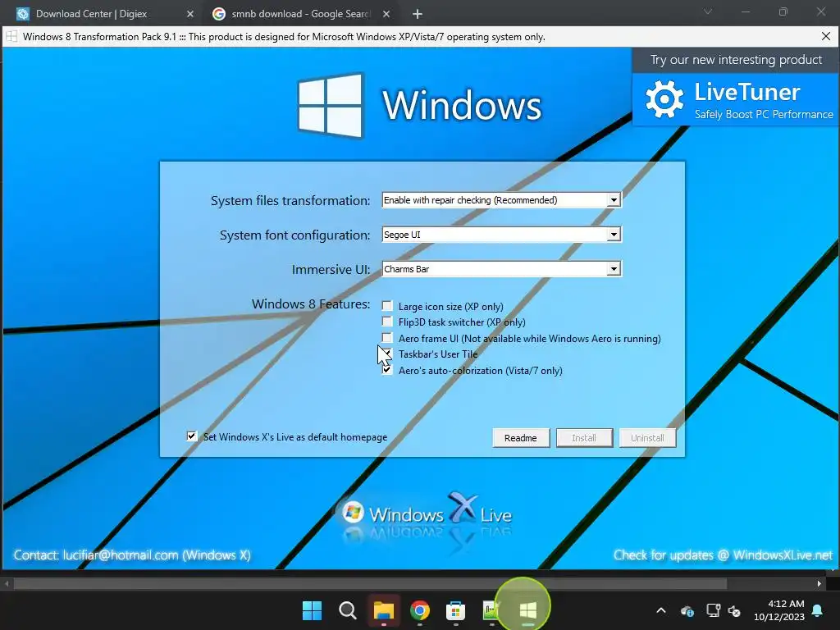Open System font configuration dropdown
This screenshot has width=840, height=630.
point(614,235)
